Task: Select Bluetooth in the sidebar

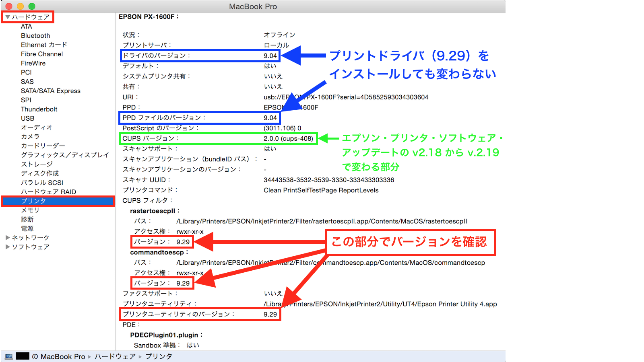Action: click(x=35, y=36)
